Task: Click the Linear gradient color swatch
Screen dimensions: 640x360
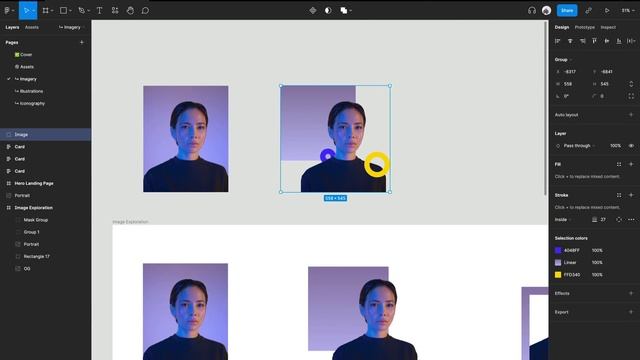Action: pos(558,262)
